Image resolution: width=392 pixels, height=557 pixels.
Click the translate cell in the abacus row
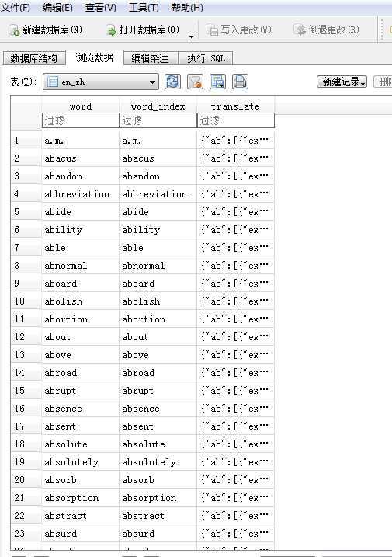[236, 158]
